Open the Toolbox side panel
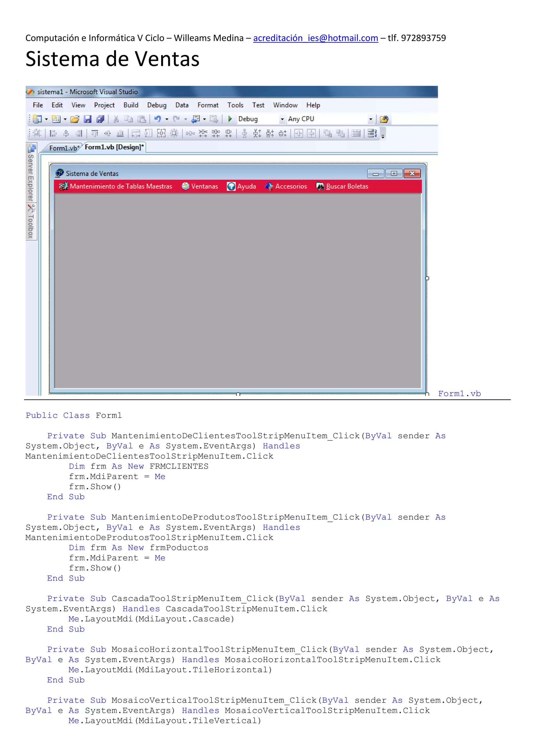The width and height of the screenshot is (535, 756). tap(31, 222)
